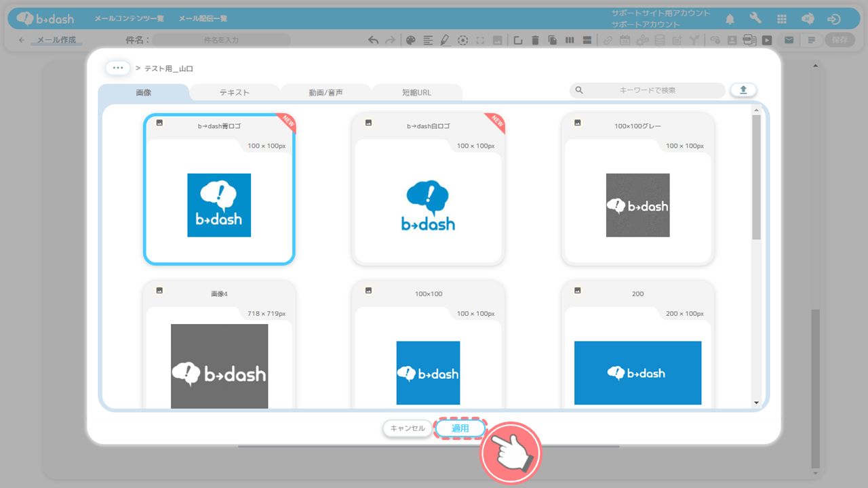Viewport: 868px width, 488px height.
Task: Click the 画像4 card title
Action: click(219, 294)
